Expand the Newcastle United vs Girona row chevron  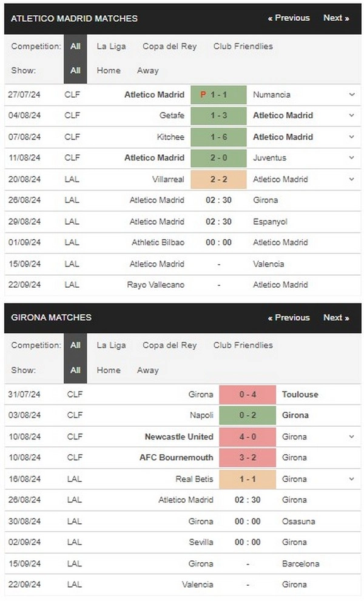click(351, 436)
